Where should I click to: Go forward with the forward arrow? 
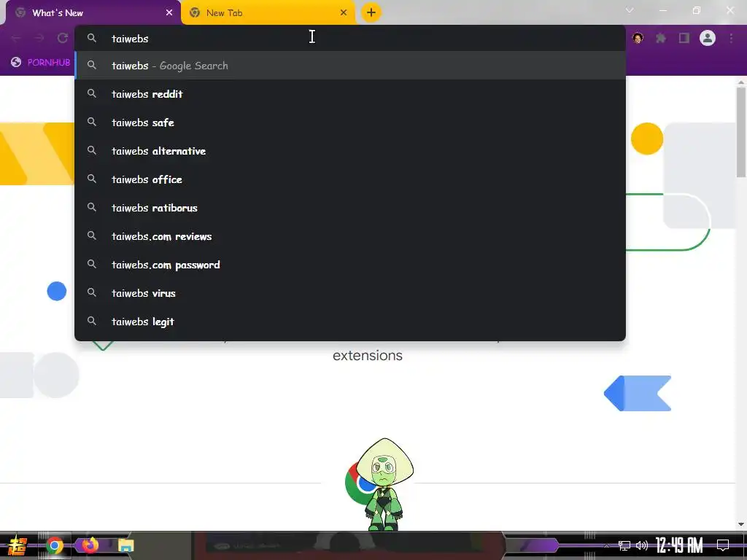pyautogui.click(x=39, y=38)
